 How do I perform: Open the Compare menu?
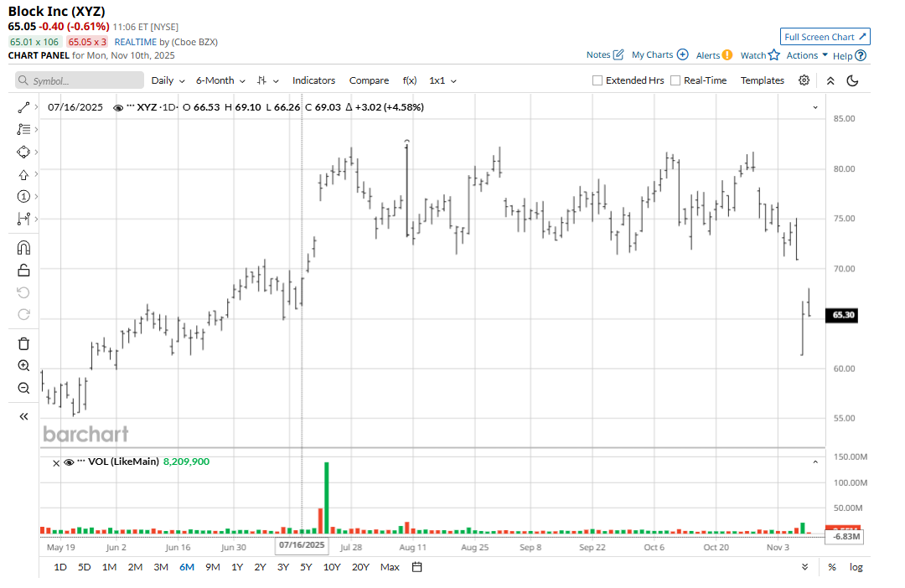[x=369, y=80]
